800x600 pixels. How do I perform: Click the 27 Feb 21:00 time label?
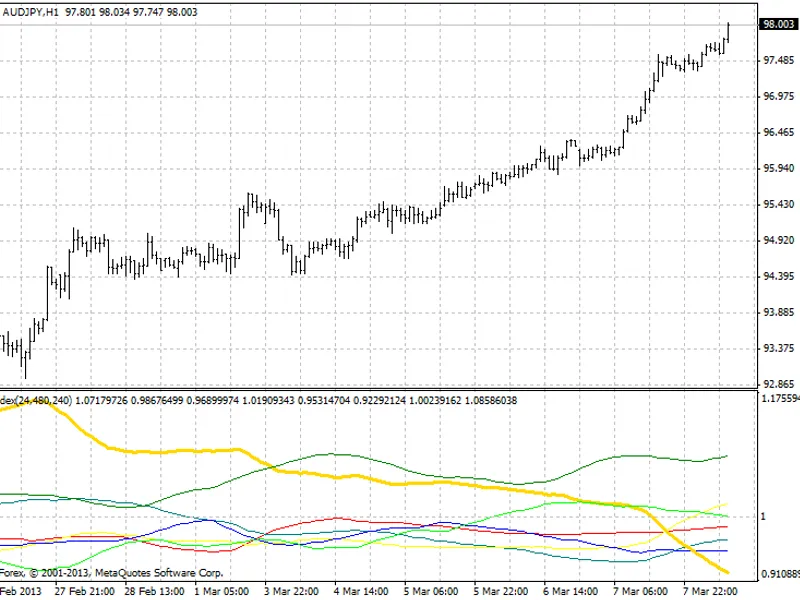coord(85,591)
